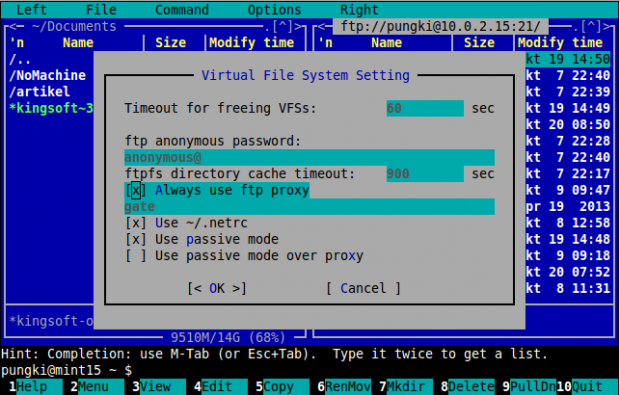Open the Left menu
Viewport: 620px width, 395px height.
point(31,9)
